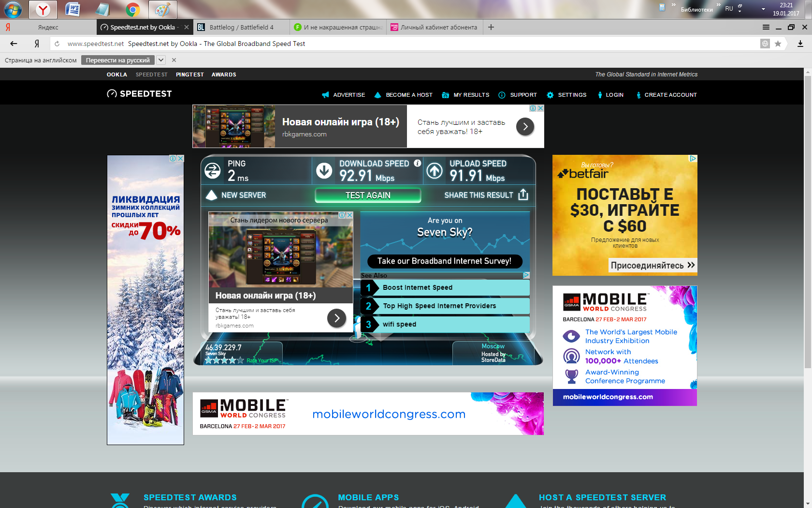The width and height of the screenshot is (812, 508).
Task: Switch to И не накрашенная страшная tab
Action: coord(338,27)
